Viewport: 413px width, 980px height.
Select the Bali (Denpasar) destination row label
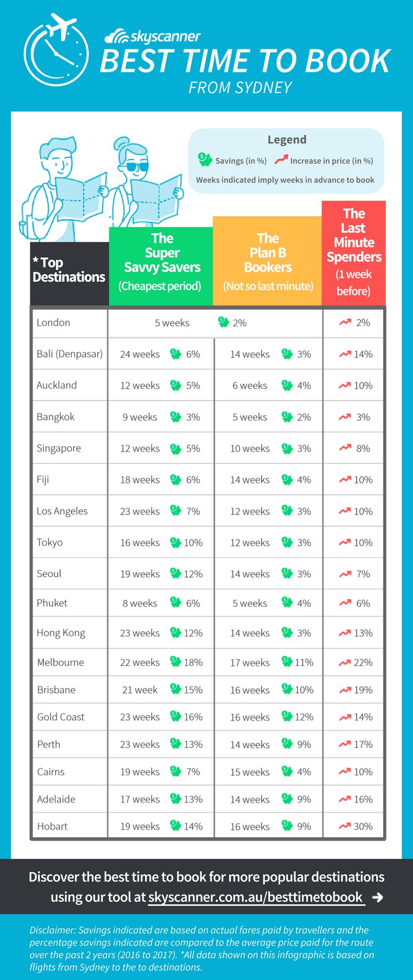click(x=70, y=354)
